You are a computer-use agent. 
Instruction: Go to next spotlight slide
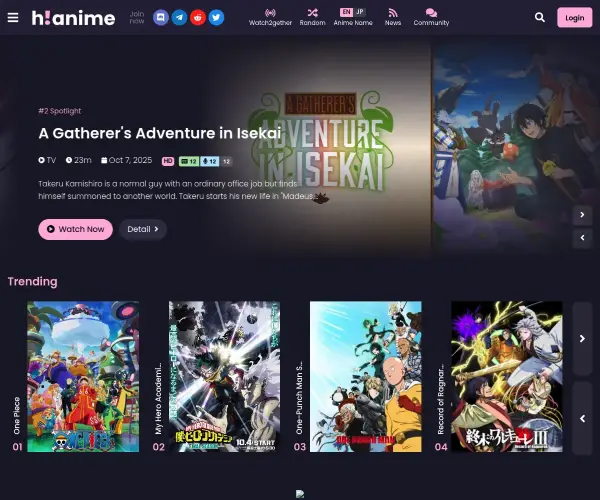tap(582, 215)
